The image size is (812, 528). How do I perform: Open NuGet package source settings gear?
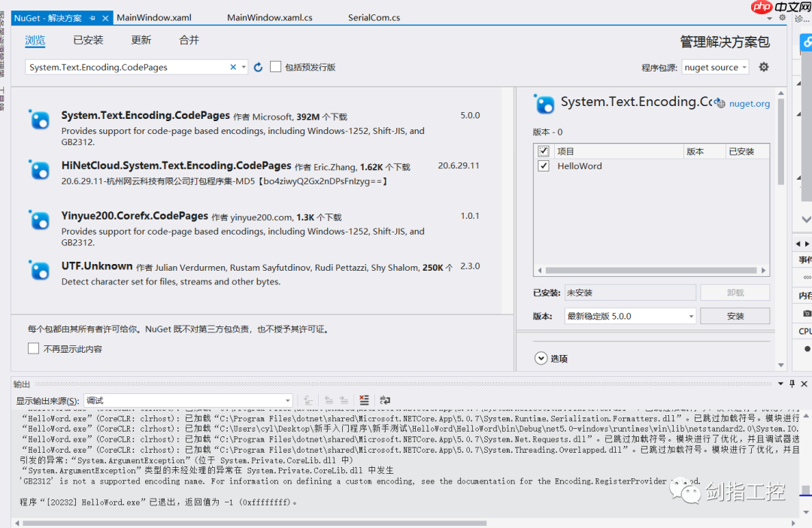(764, 67)
